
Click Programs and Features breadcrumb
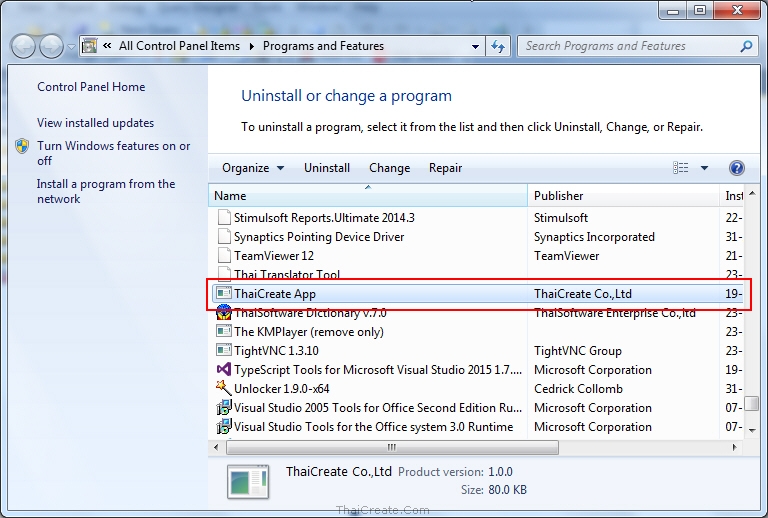coord(323,46)
